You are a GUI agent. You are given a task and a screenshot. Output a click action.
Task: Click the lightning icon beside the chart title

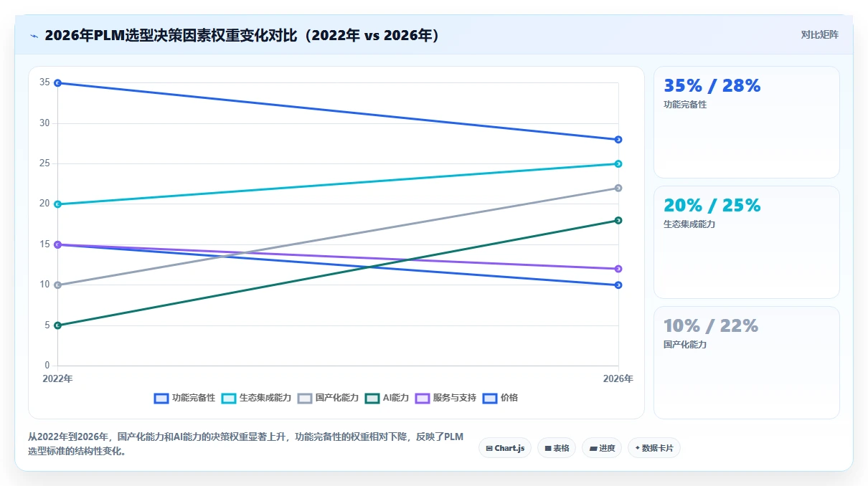(34, 35)
